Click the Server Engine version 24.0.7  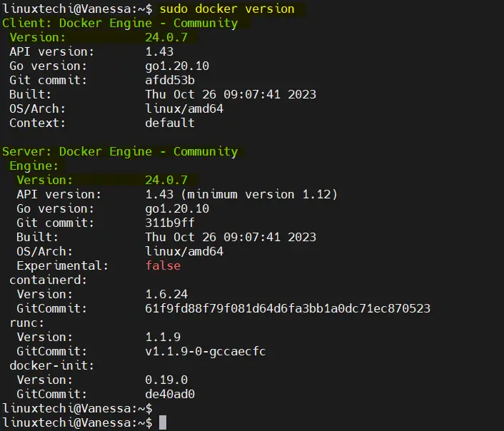click(x=166, y=180)
